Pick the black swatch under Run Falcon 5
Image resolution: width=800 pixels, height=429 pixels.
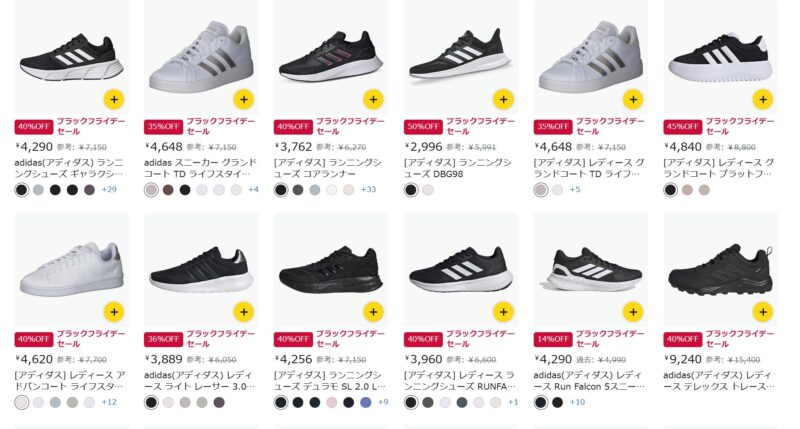pyautogui.click(x=558, y=402)
